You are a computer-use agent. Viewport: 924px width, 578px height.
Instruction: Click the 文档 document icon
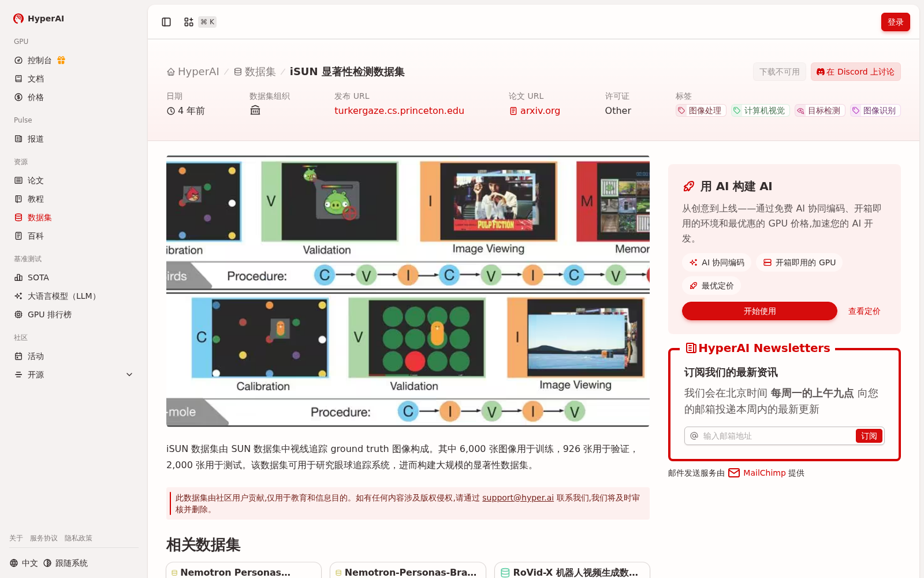click(18, 79)
